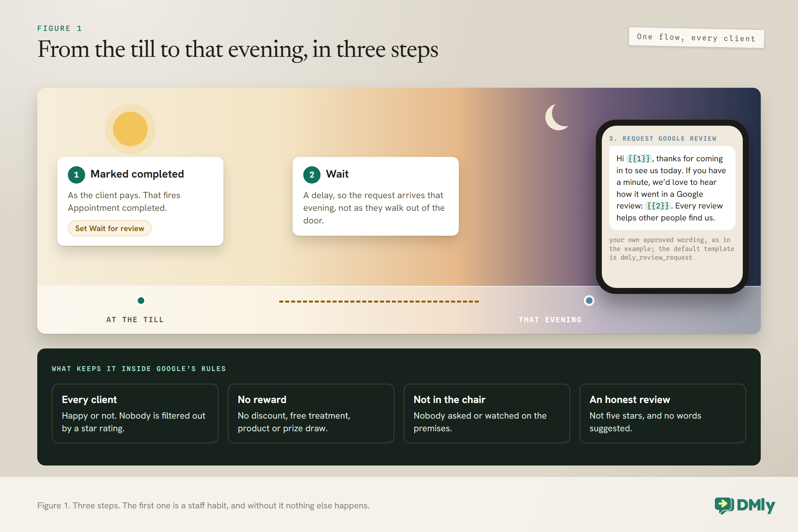
Task: Click the Figure 1 caption text
Action: (203, 505)
